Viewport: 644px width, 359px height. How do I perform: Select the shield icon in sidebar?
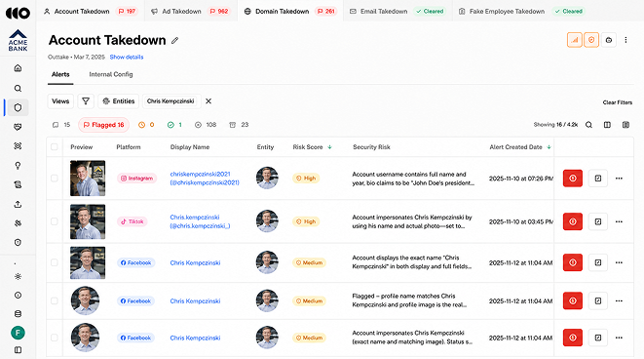[18, 107]
